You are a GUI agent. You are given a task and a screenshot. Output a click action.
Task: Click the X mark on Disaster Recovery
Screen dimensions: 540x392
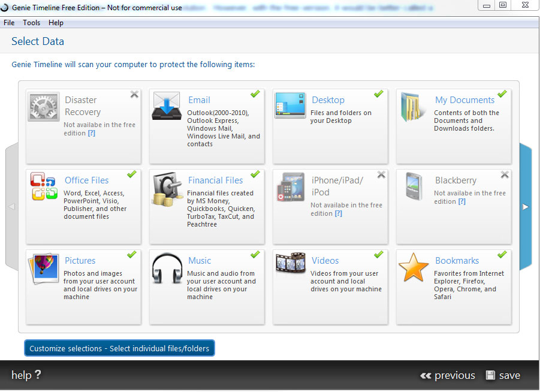(134, 94)
